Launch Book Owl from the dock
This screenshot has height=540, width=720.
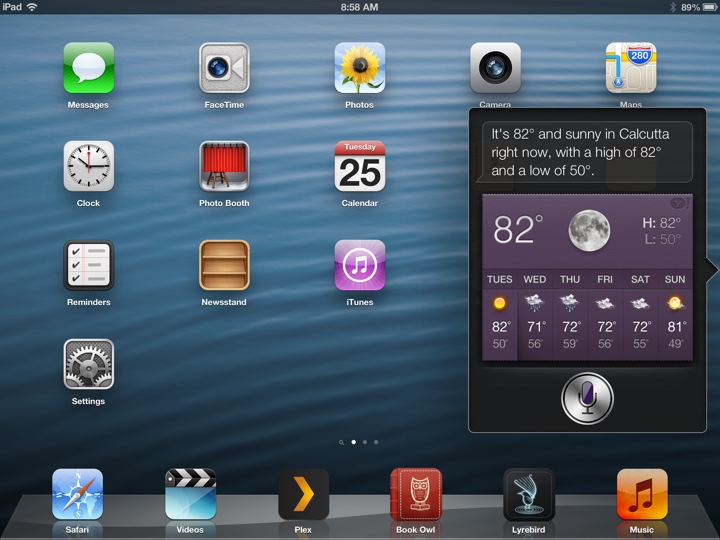(x=416, y=494)
